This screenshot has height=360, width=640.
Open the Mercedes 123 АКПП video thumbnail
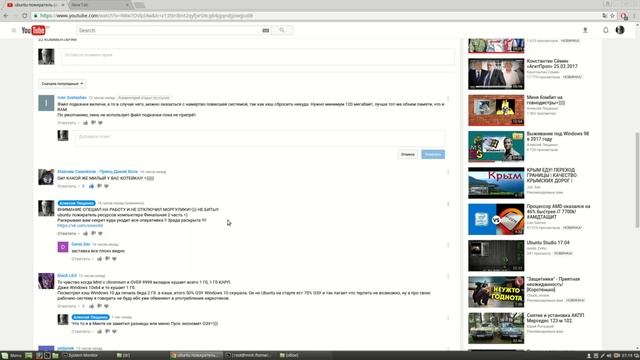[x=496, y=328]
